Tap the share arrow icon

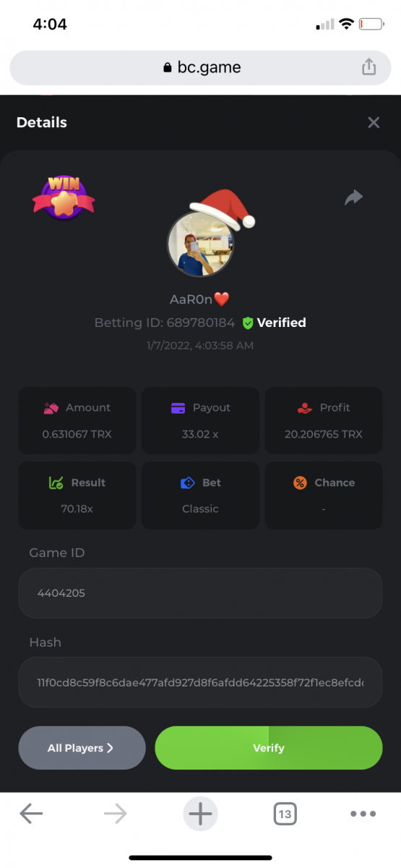click(353, 197)
